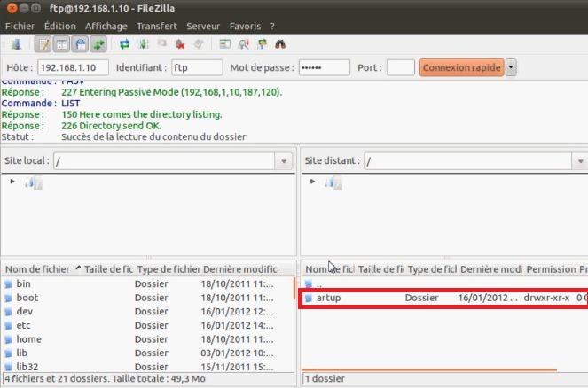This screenshot has width=588, height=388.
Task: Open the ? help menu
Action: pos(272,27)
